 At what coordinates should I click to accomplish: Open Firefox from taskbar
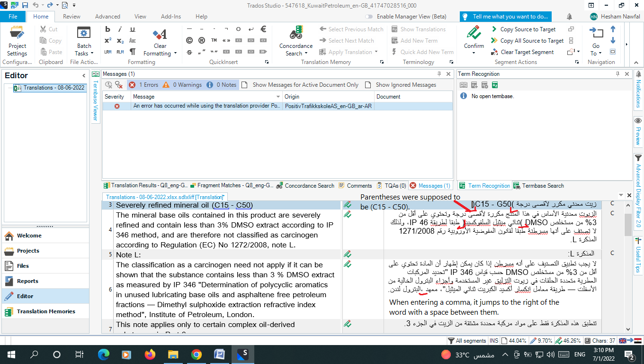[x=150, y=354]
